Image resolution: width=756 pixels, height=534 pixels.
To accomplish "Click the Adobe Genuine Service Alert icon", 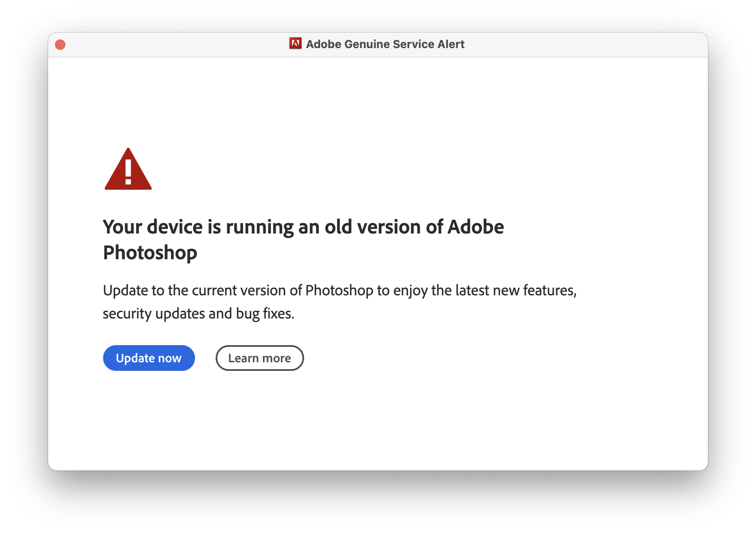I will pos(296,44).
